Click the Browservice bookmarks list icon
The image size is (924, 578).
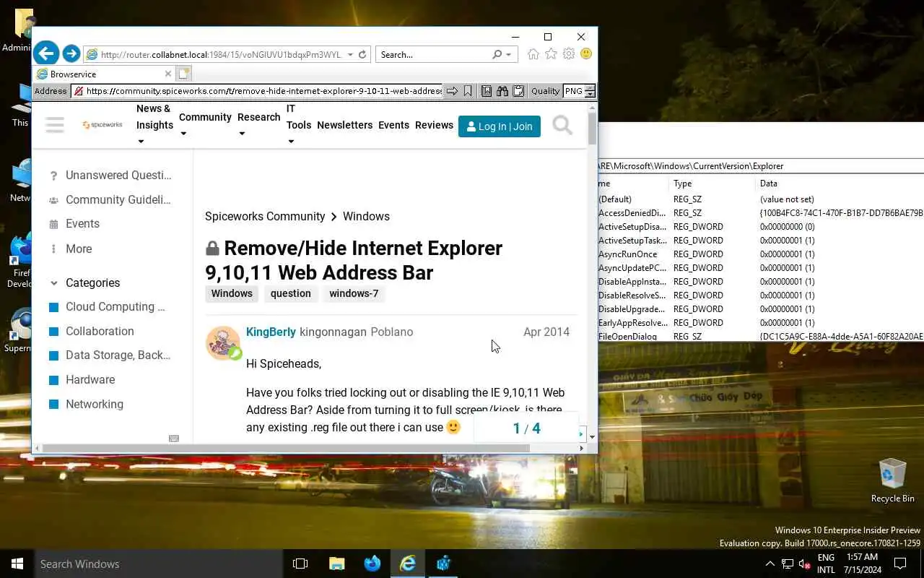tap(487, 91)
